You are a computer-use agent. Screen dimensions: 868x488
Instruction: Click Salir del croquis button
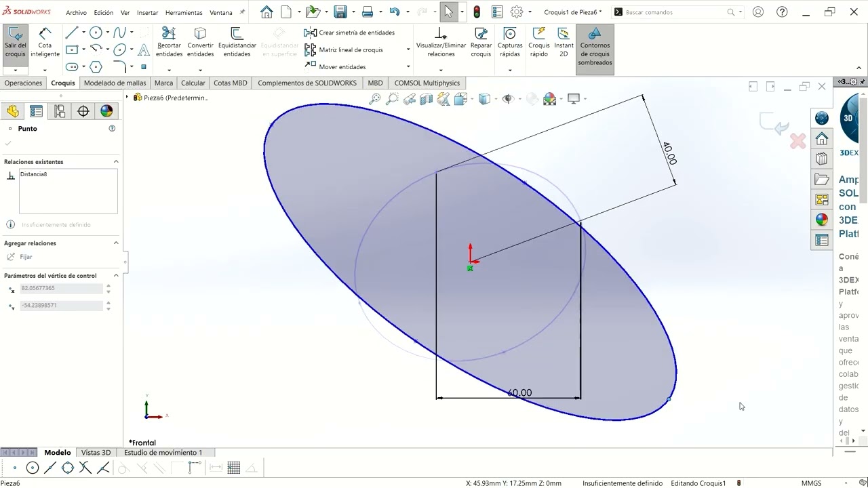pos(15,44)
